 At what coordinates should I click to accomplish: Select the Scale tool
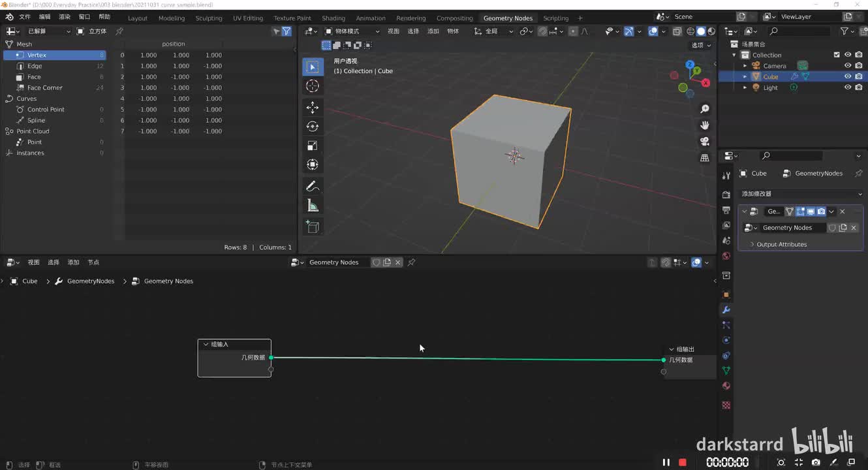(313, 146)
